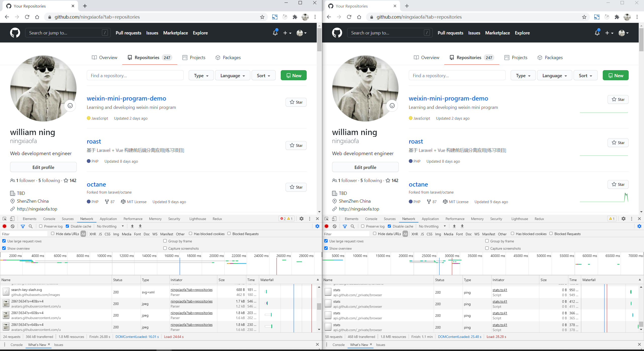Reload the page in the left browser window

tap(27, 17)
